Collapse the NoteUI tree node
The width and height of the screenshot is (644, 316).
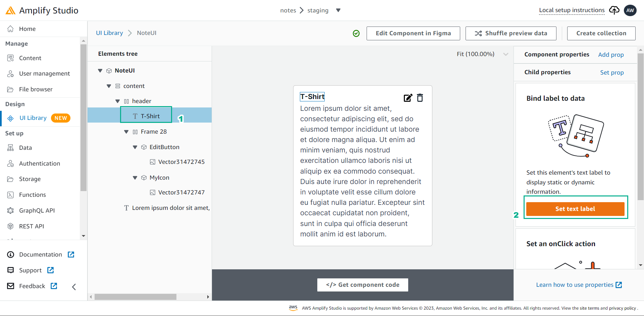100,71
